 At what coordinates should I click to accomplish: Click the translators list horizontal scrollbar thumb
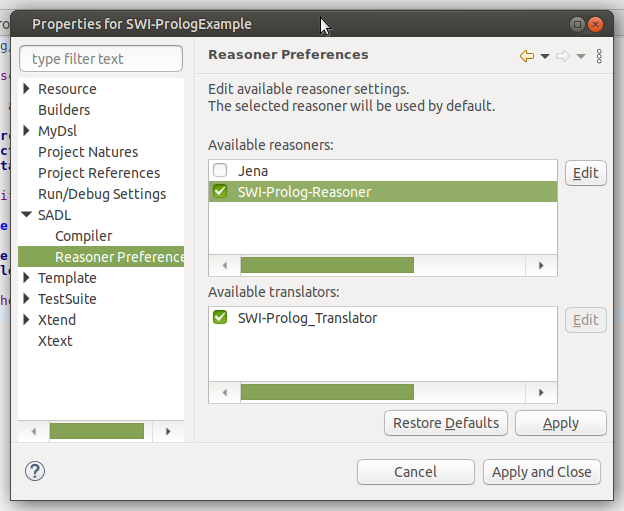pos(327,392)
